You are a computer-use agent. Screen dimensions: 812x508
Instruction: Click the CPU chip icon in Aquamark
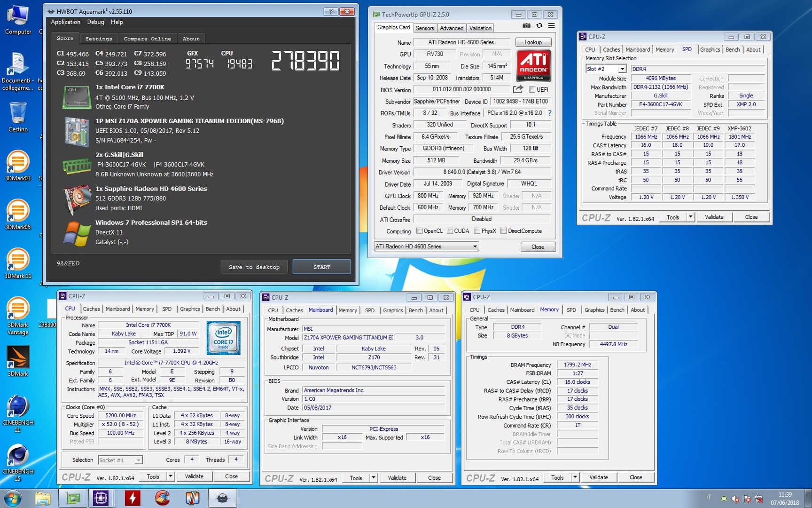click(x=77, y=97)
